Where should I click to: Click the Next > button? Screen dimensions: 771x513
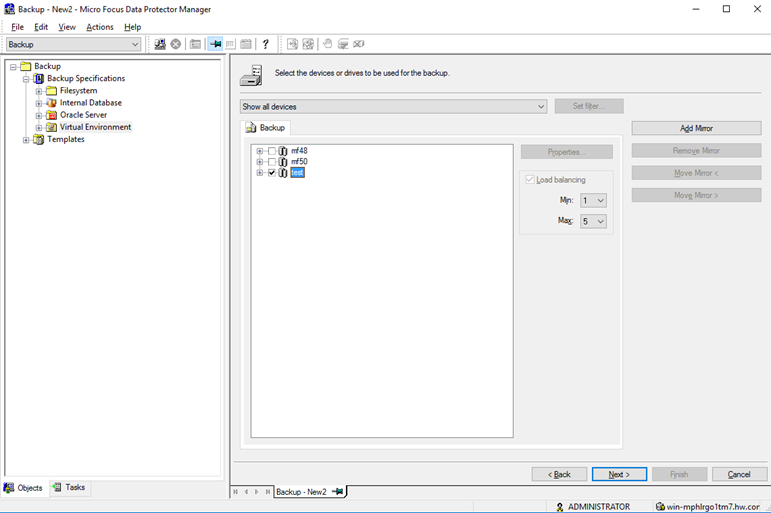(x=619, y=474)
